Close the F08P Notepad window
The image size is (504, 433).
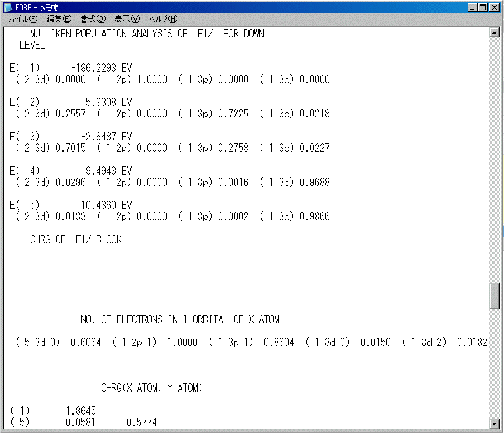click(494, 8)
